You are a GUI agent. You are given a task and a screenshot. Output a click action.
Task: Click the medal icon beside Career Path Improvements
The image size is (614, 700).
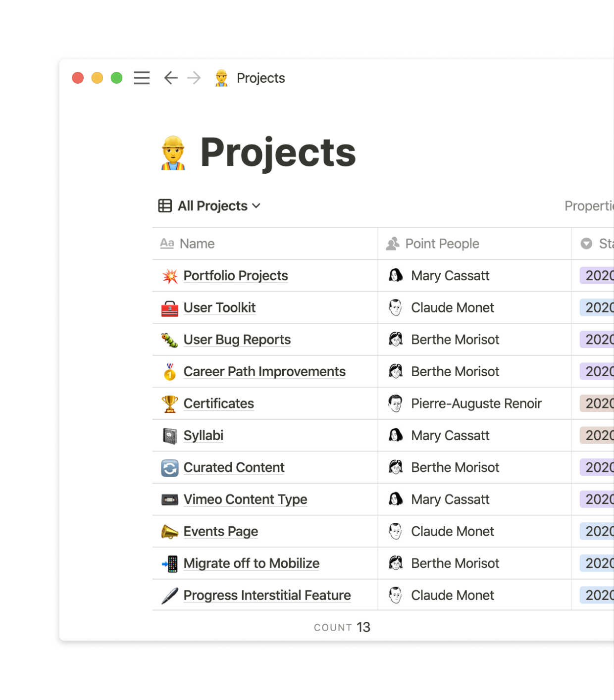coord(170,371)
